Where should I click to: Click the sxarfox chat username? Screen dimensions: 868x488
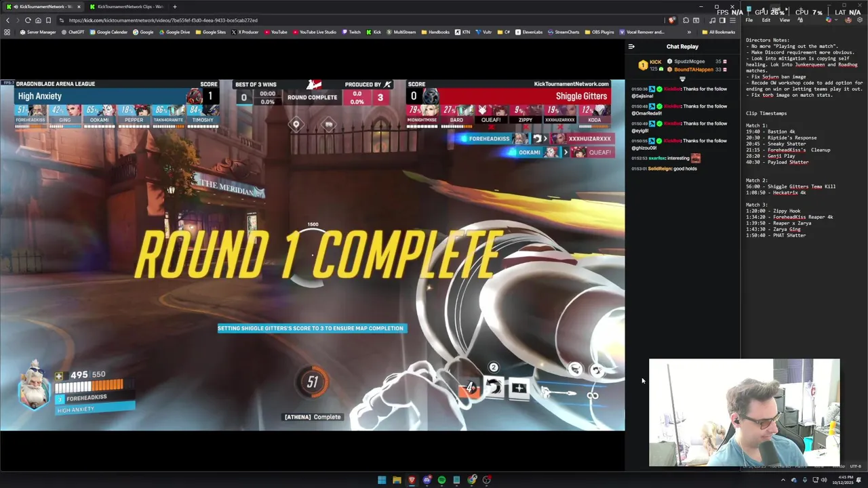(x=657, y=158)
